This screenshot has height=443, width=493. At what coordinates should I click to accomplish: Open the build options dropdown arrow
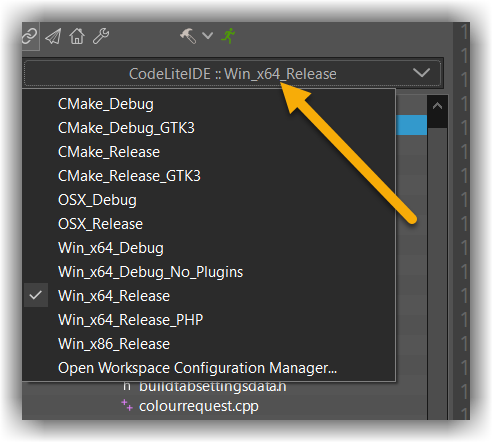tap(208, 35)
